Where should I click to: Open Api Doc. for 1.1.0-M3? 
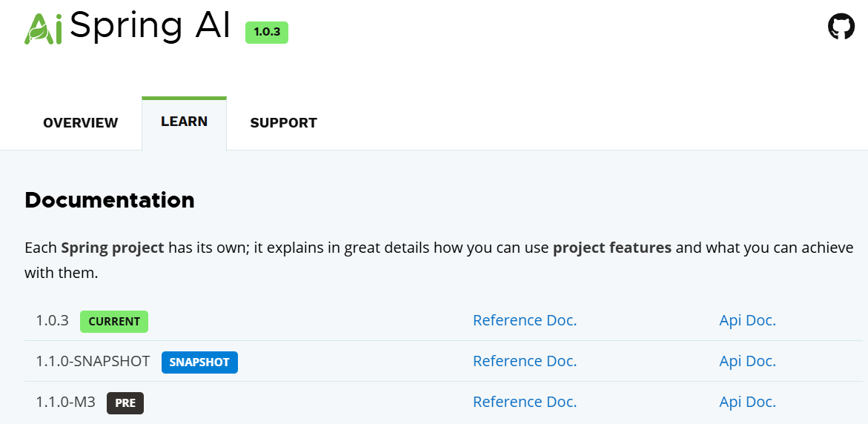pyautogui.click(x=747, y=402)
